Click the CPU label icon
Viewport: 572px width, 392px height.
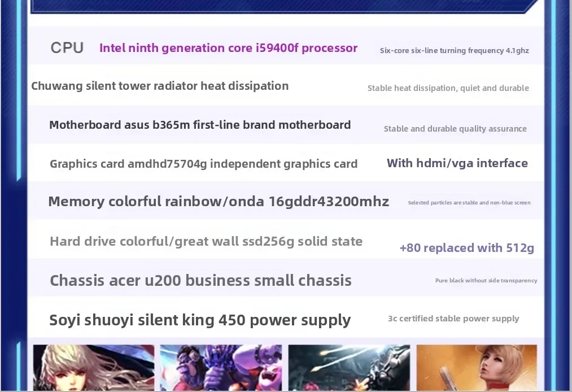point(67,47)
